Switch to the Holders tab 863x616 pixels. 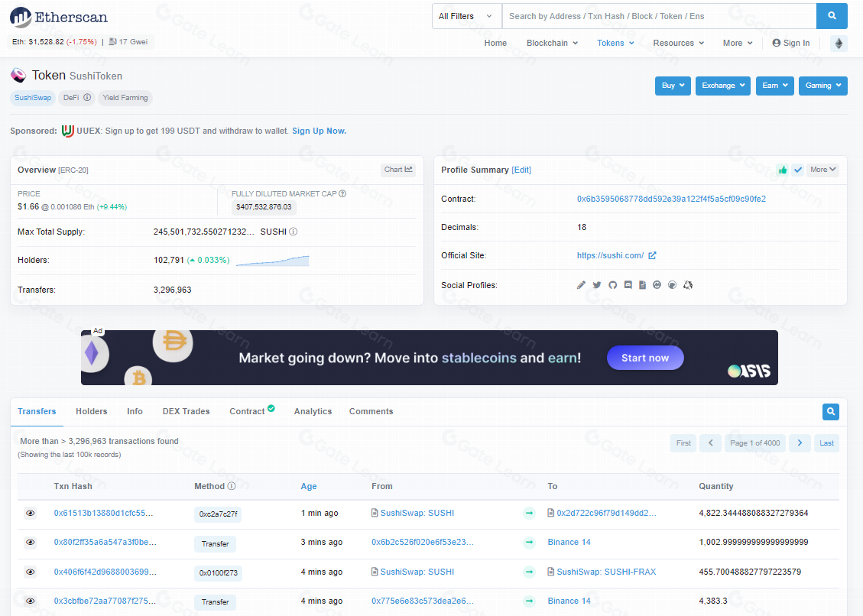pyautogui.click(x=92, y=411)
